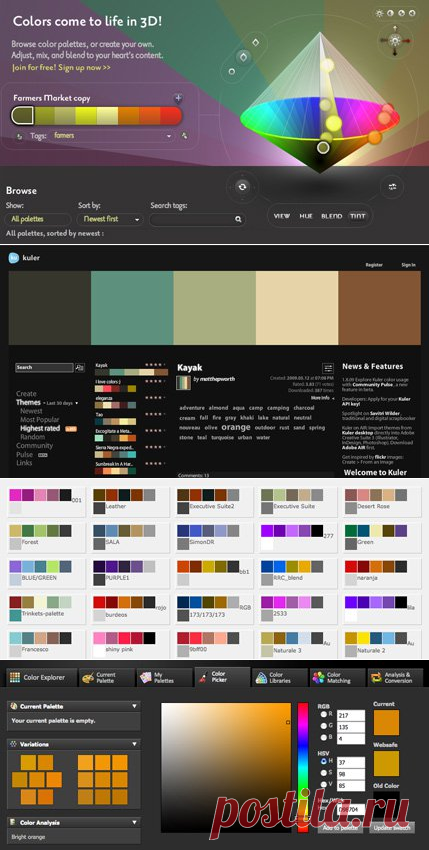Click the magnifier icon in Search tags
The image size is (429, 850).
[238, 220]
